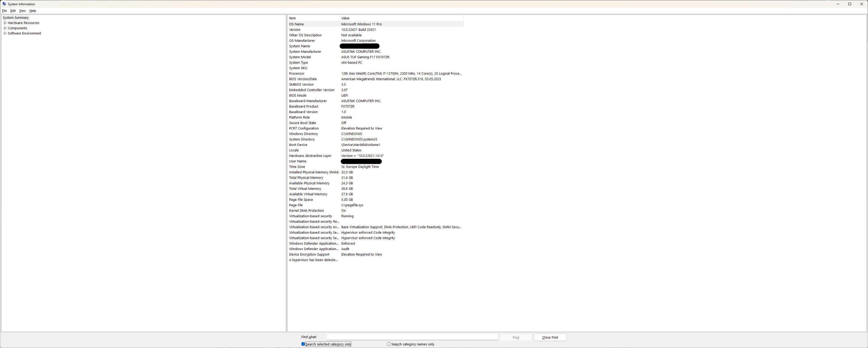This screenshot has height=348, width=868.
Task: Click the Value column header
Action: coord(401,18)
